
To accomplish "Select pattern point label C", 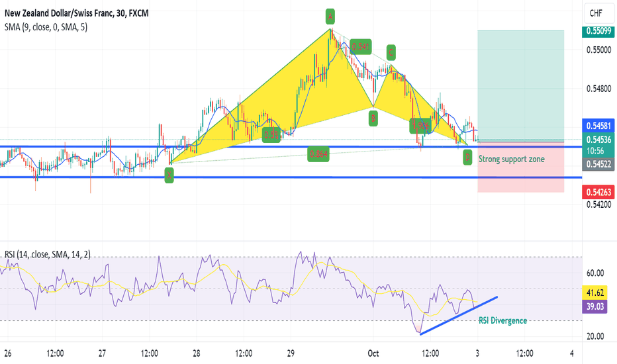I will click(x=391, y=52).
